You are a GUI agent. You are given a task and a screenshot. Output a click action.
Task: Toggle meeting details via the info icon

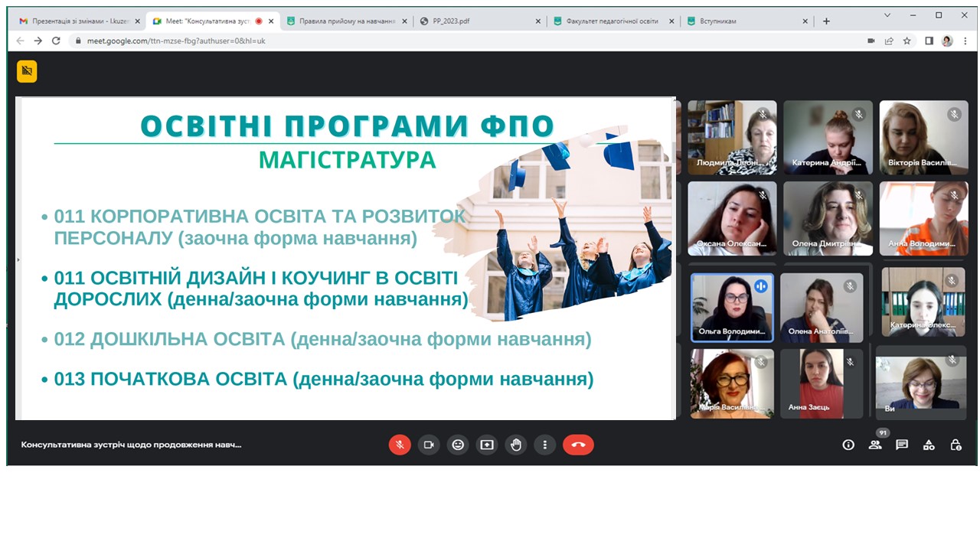click(848, 445)
